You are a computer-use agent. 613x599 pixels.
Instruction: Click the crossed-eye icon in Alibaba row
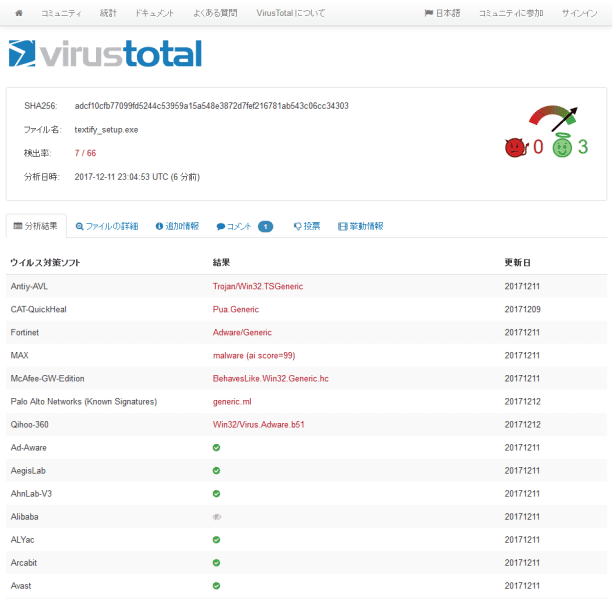pos(217,517)
